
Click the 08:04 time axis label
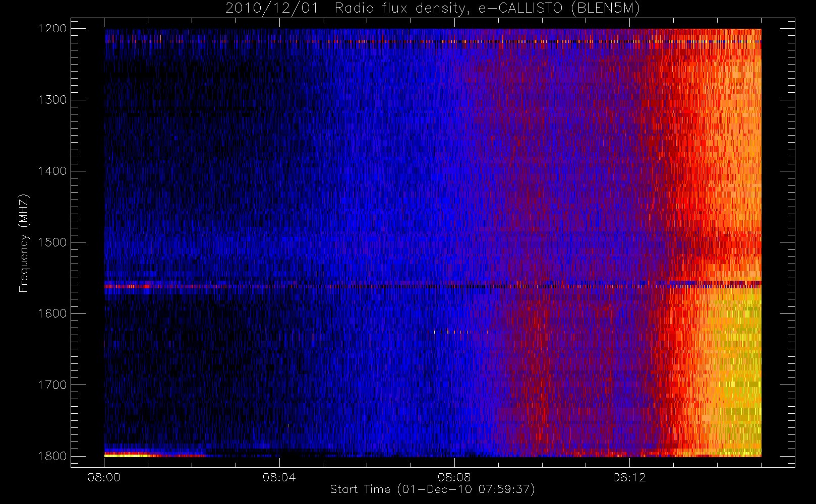(279, 477)
